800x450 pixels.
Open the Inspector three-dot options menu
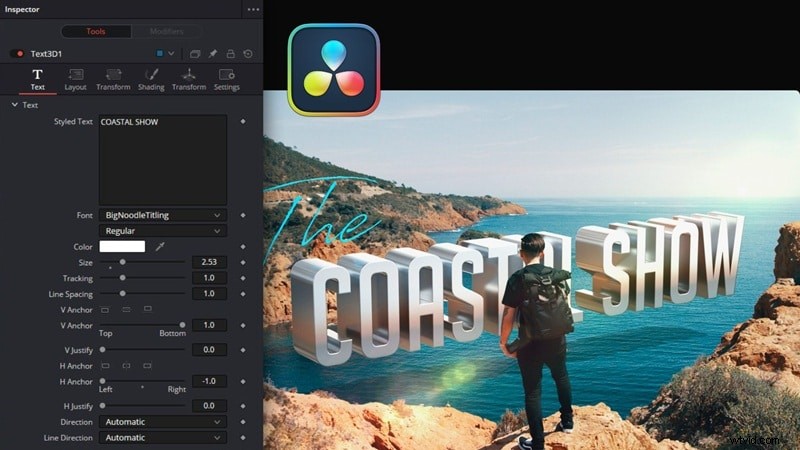pos(253,10)
